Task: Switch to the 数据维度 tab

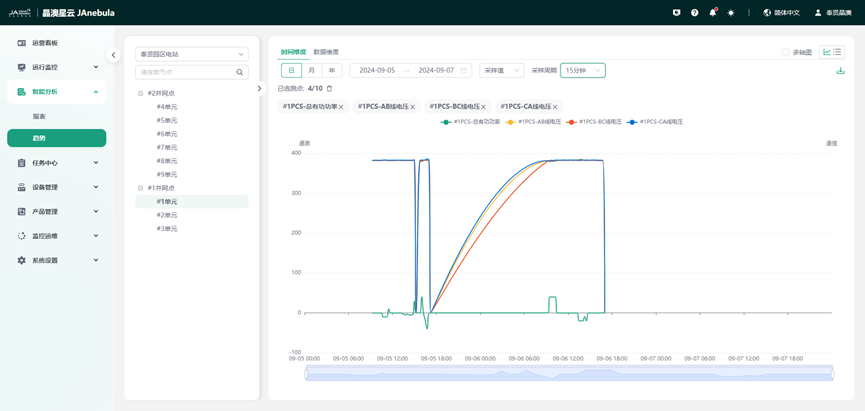Action: point(326,52)
